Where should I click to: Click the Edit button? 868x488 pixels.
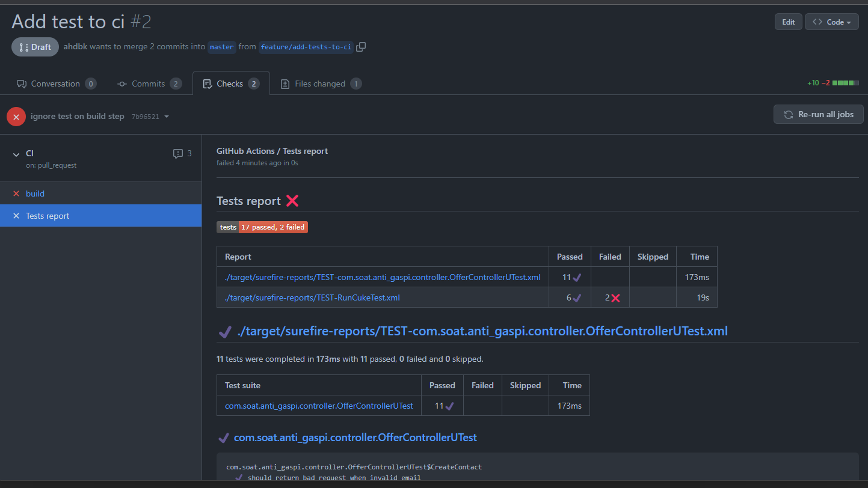pos(789,22)
